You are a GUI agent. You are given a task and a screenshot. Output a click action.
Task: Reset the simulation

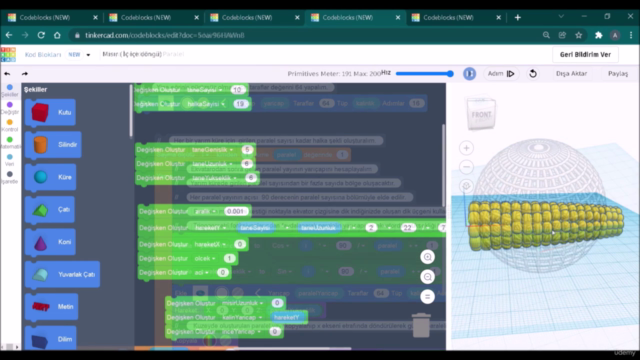tap(533, 73)
